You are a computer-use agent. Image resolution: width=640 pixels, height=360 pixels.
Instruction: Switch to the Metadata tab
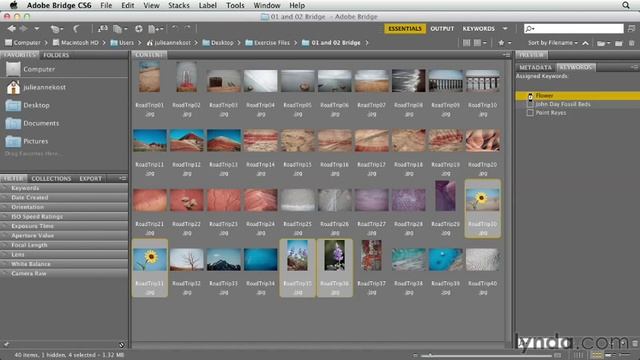535,67
